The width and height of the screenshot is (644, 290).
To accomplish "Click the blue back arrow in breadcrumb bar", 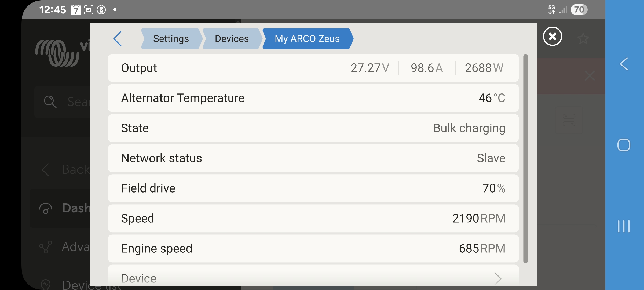I will (x=118, y=39).
